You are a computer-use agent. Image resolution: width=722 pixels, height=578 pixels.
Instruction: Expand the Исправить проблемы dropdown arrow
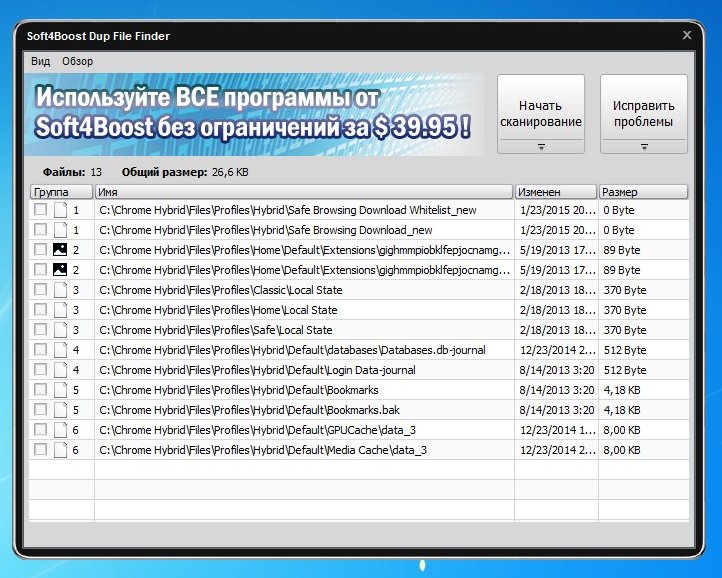644,146
